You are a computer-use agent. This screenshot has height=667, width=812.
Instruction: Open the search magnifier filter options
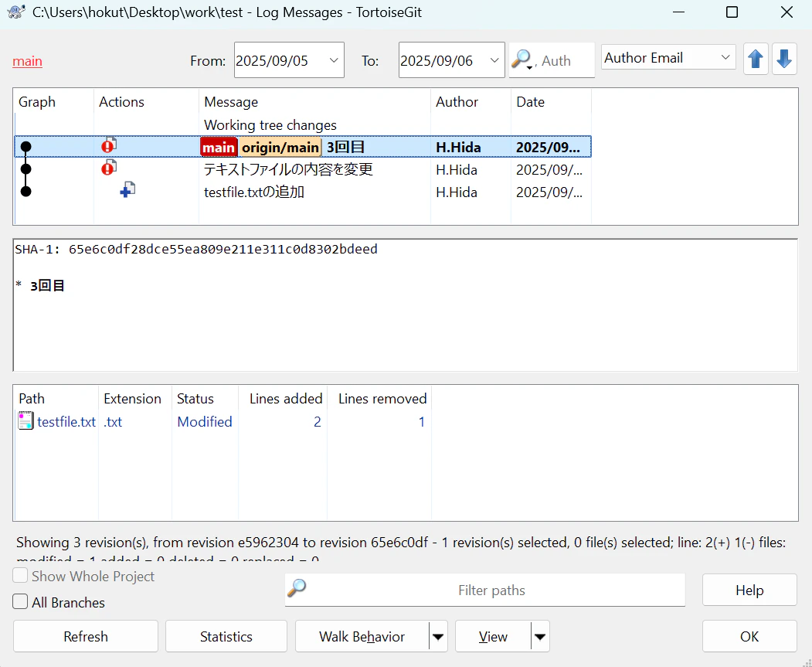(522, 60)
